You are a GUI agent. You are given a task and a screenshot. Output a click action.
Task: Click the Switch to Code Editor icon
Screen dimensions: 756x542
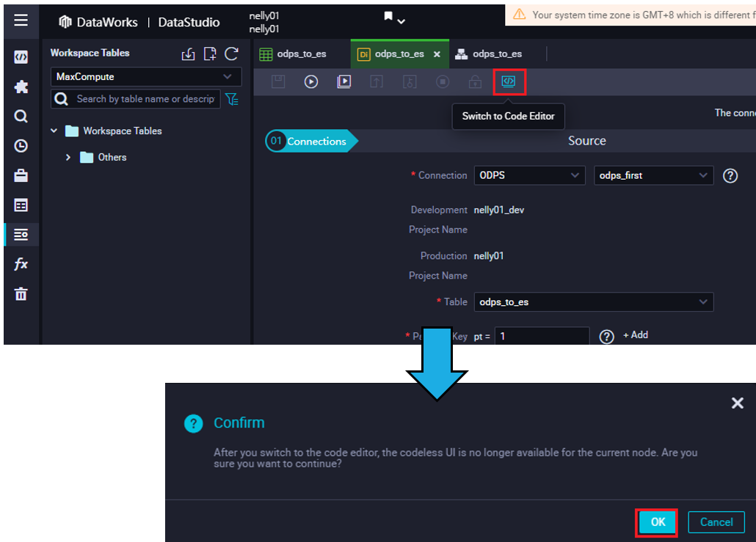509,81
